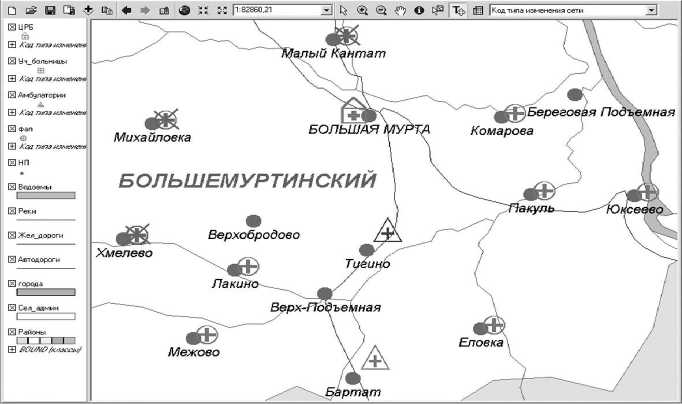
Task: Open the map scale dropdown
Action: [327, 10]
